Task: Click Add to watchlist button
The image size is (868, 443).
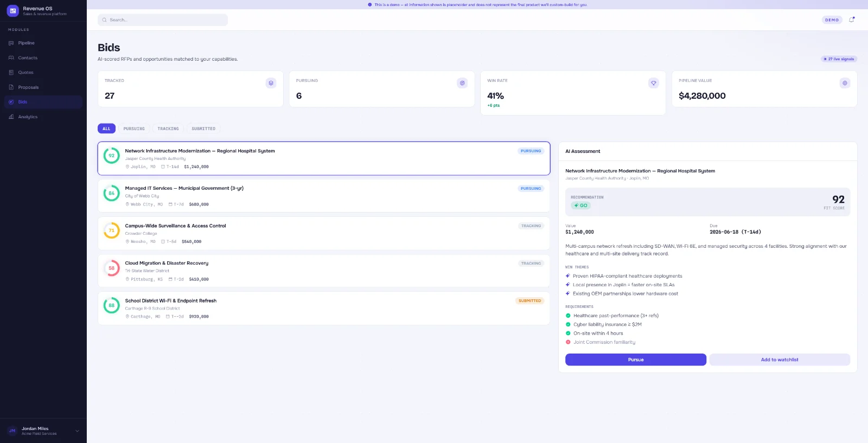Action: click(780, 359)
